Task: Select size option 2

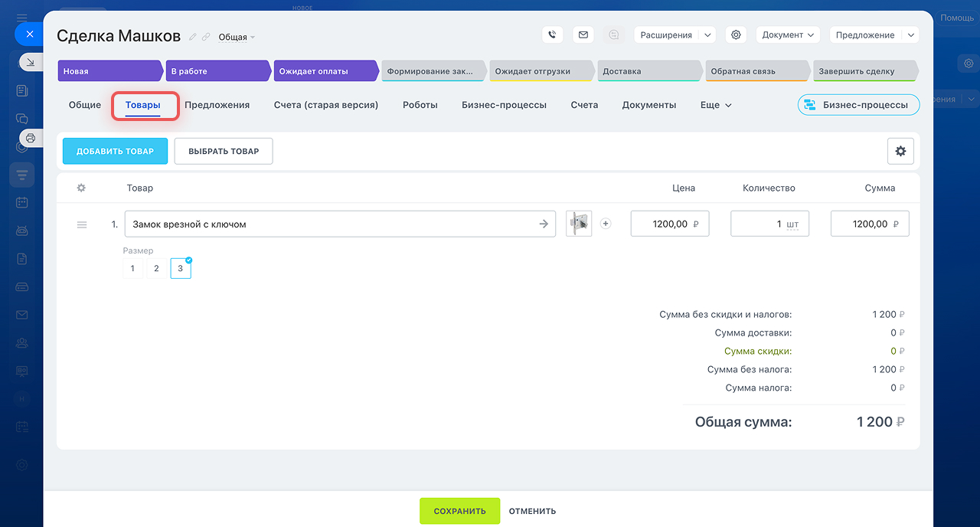Action: tap(156, 269)
